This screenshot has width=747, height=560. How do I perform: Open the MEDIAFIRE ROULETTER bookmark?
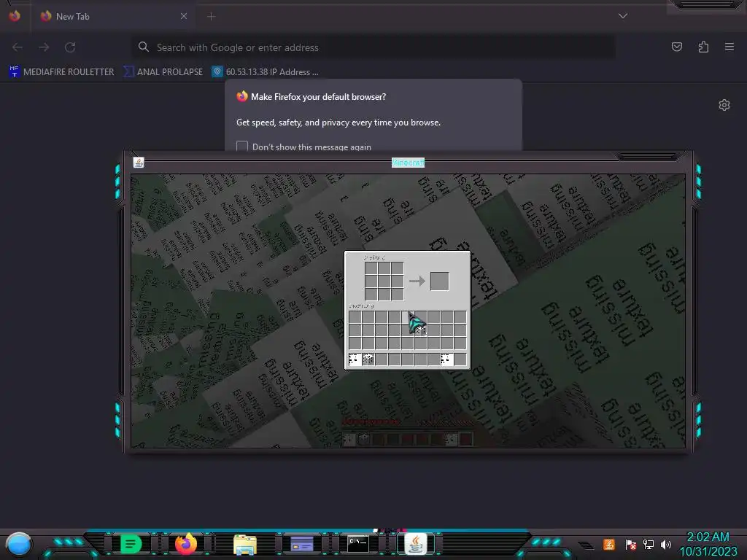coord(61,72)
